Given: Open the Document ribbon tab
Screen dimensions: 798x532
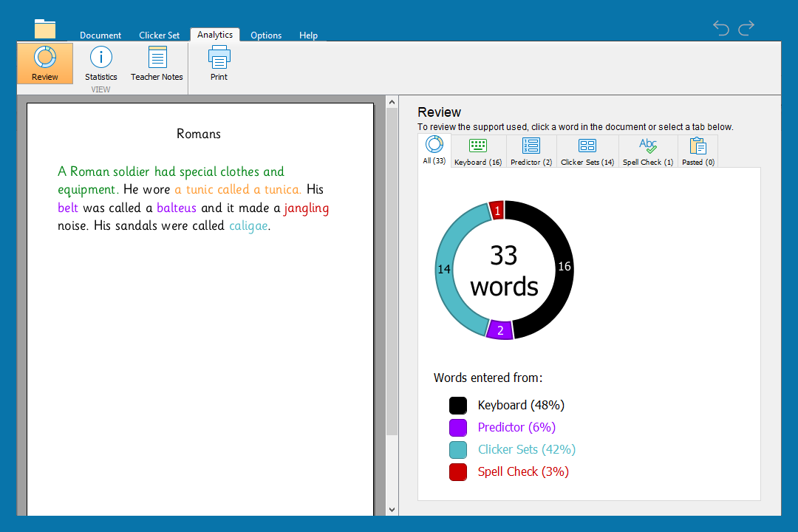Looking at the screenshot, I should point(100,35).
